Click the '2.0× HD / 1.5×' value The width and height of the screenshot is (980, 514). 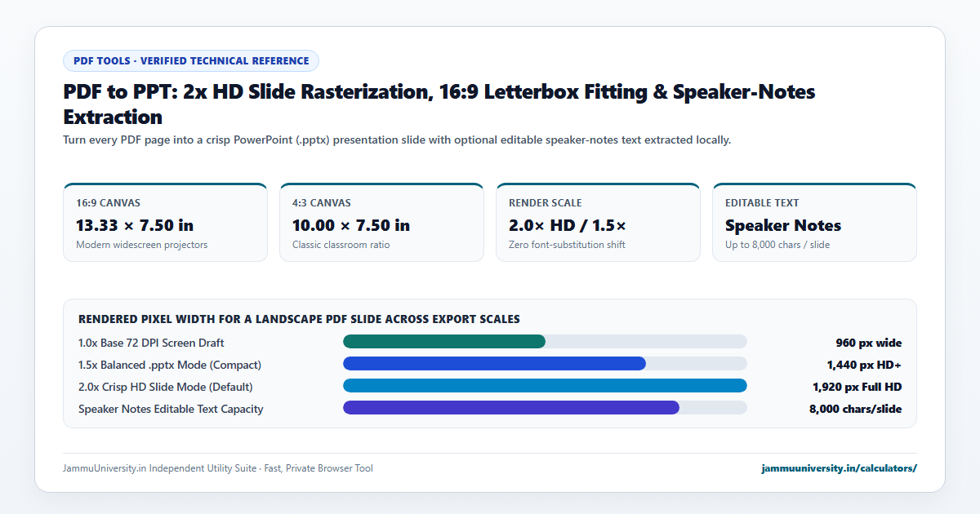[568, 225]
